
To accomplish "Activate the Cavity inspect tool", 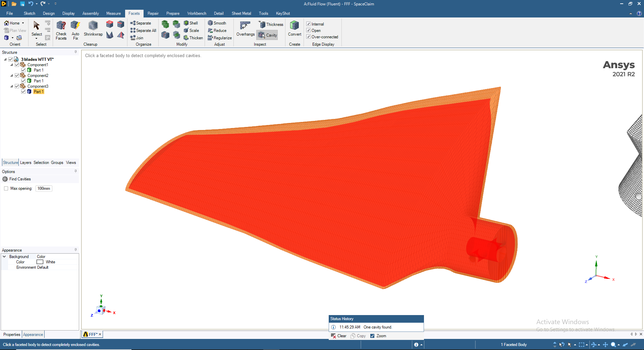I will pyautogui.click(x=267, y=35).
